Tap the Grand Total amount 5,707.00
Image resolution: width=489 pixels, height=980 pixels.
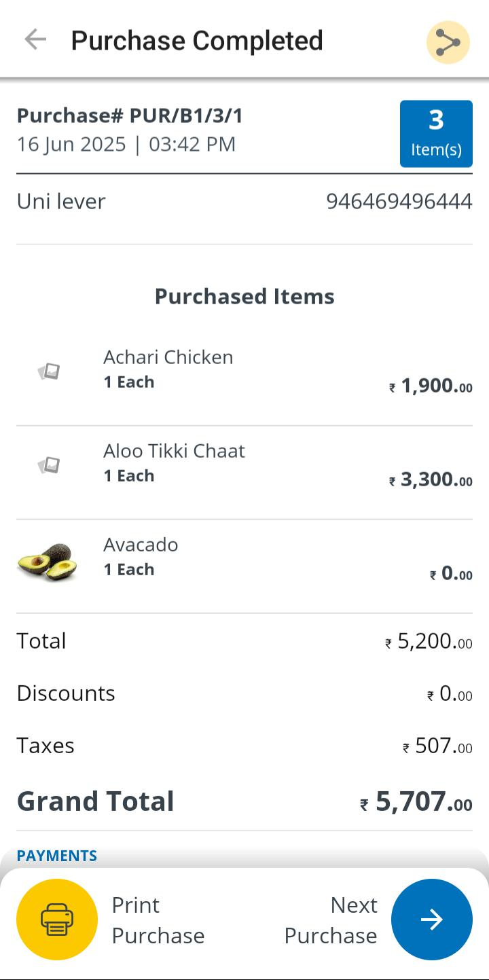coord(416,802)
